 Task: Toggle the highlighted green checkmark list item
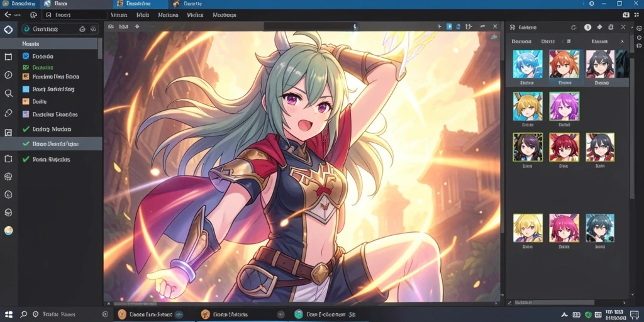pos(51,144)
